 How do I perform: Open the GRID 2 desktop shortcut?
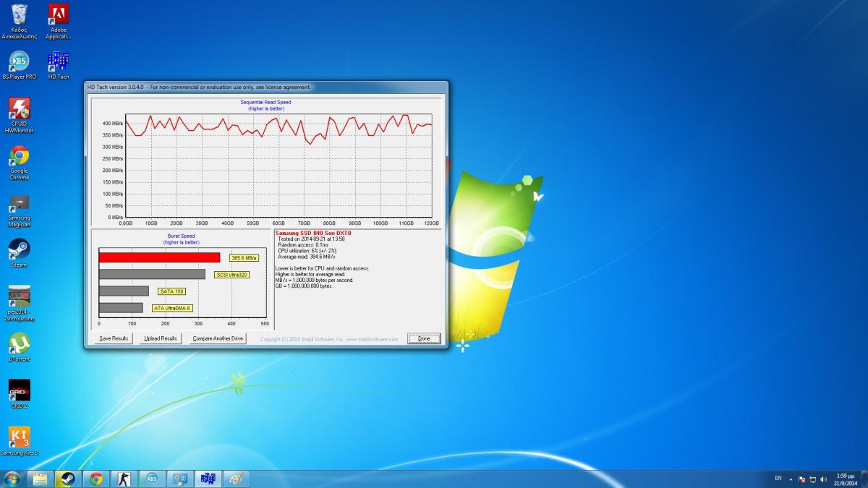coord(19,394)
